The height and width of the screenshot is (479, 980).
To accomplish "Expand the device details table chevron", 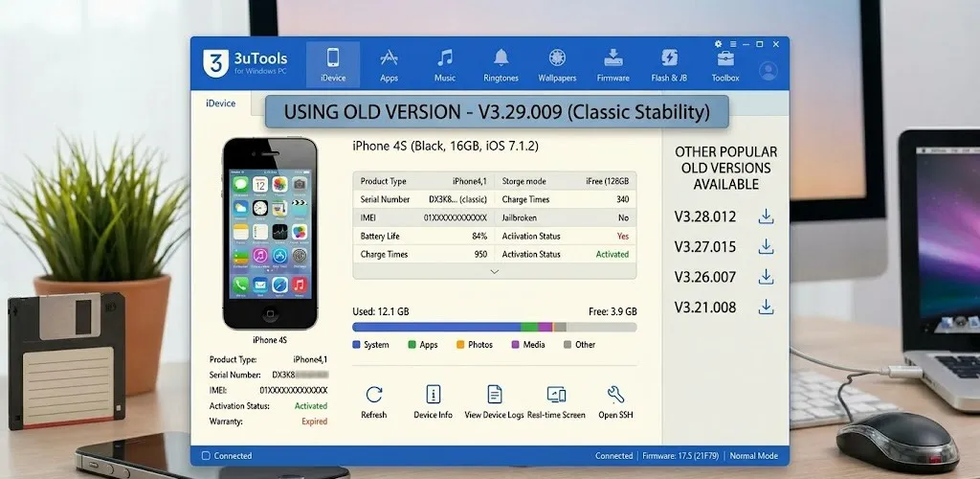I will (x=495, y=271).
